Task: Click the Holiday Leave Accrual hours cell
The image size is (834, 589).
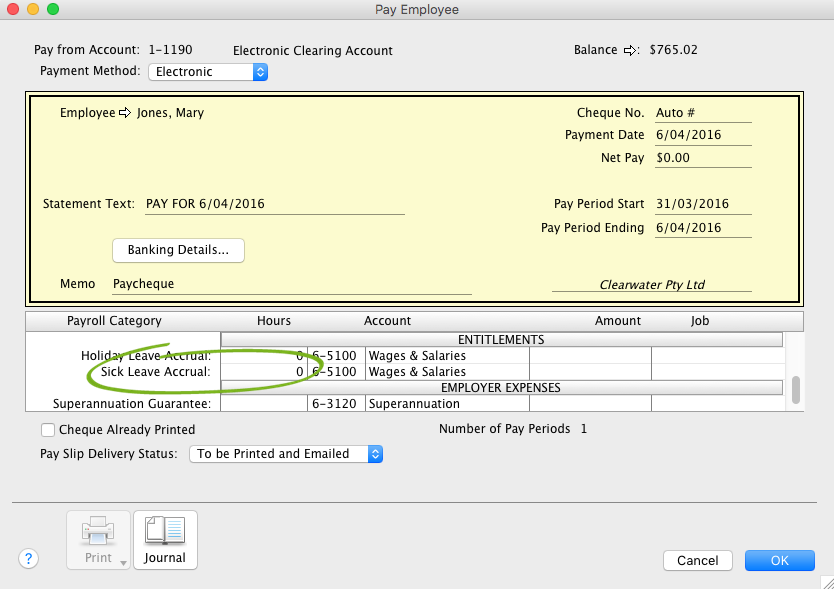Action: pyautogui.click(x=263, y=356)
